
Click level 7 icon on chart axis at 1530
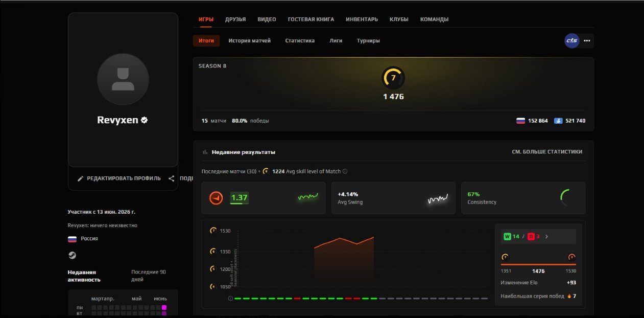pyautogui.click(x=213, y=231)
